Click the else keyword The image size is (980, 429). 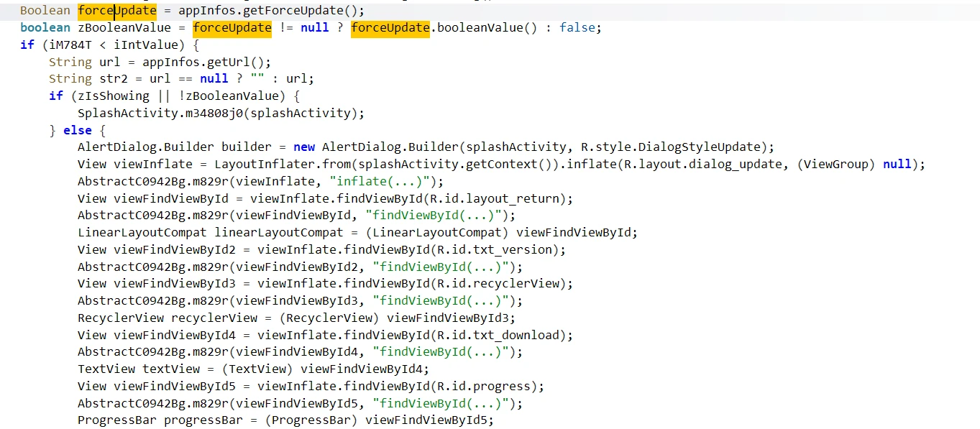tap(78, 130)
